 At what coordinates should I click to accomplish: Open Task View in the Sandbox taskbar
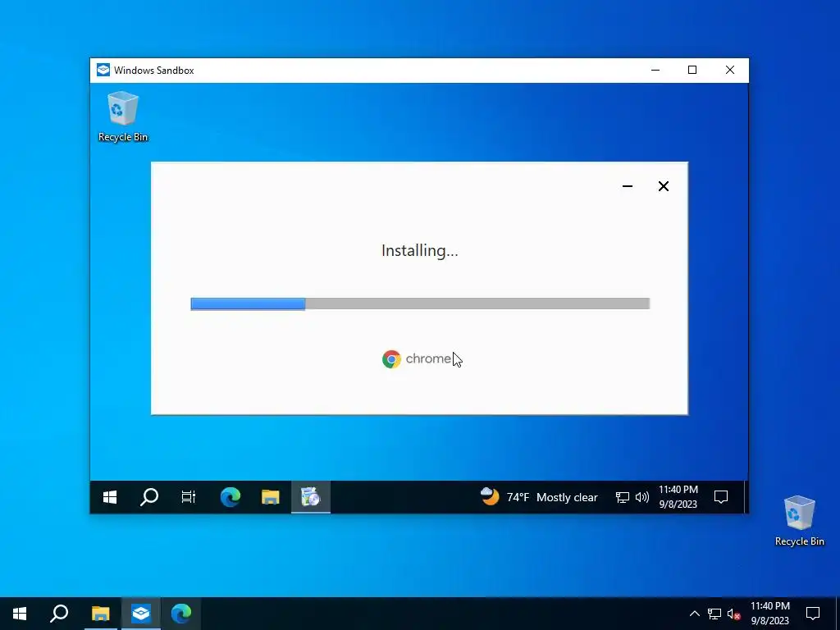point(189,497)
